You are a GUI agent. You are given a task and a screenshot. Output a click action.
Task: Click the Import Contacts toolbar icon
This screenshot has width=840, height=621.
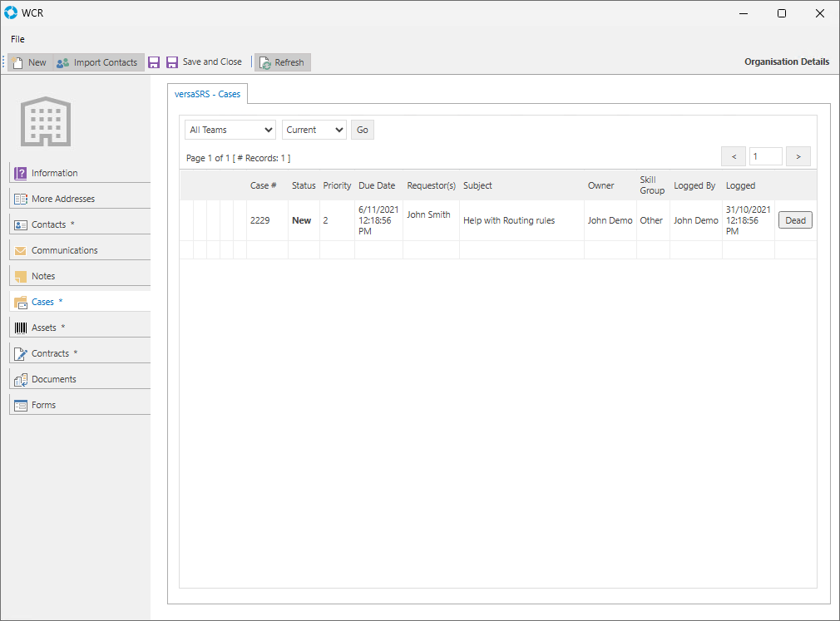pyautogui.click(x=63, y=62)
